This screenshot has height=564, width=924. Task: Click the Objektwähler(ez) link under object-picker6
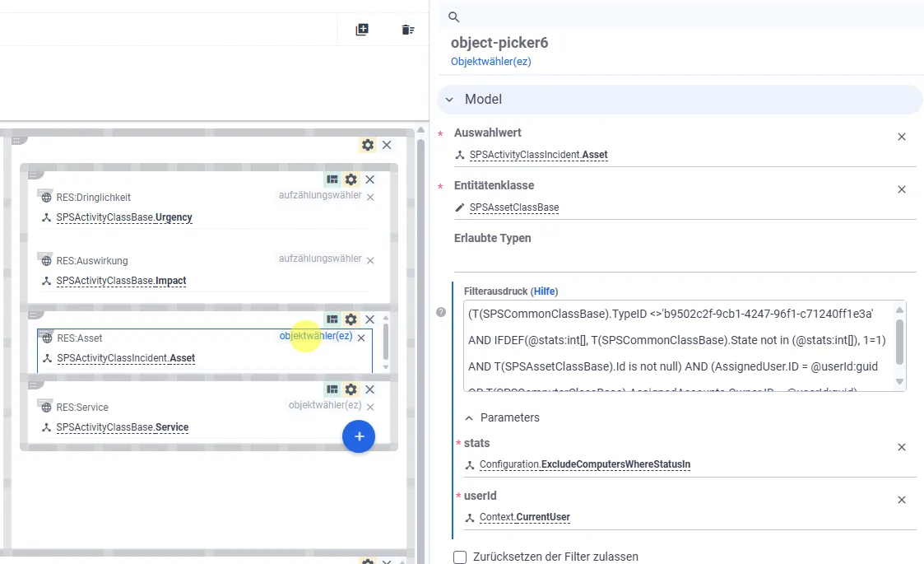[490, 61]
